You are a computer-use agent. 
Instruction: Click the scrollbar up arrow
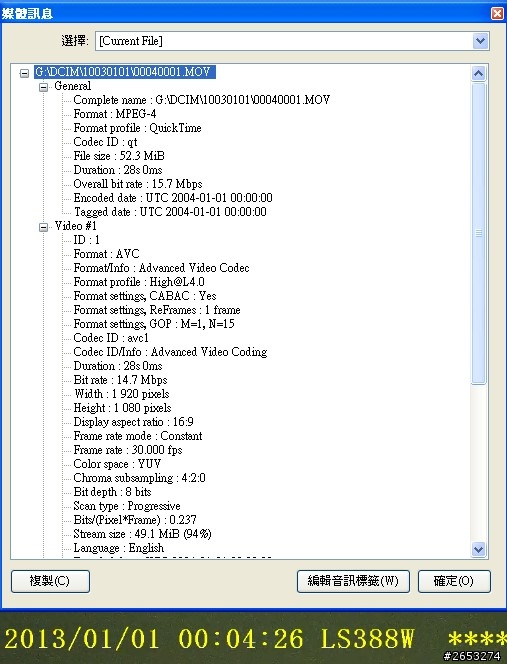pos(479,74)
